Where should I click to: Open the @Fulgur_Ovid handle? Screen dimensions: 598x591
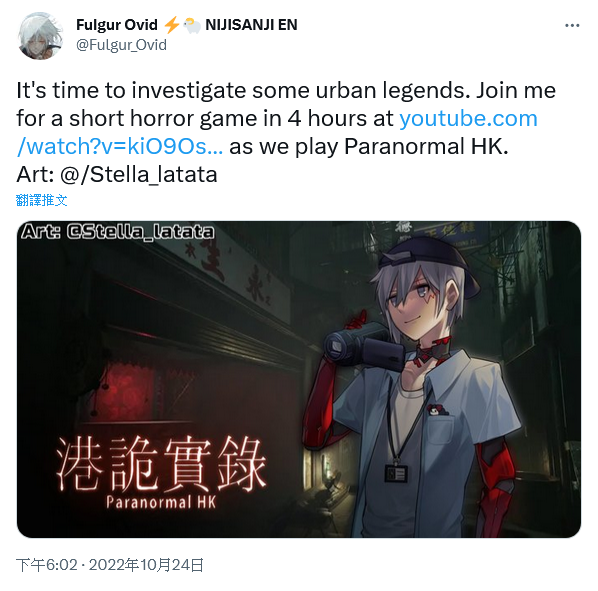(121, 45)
